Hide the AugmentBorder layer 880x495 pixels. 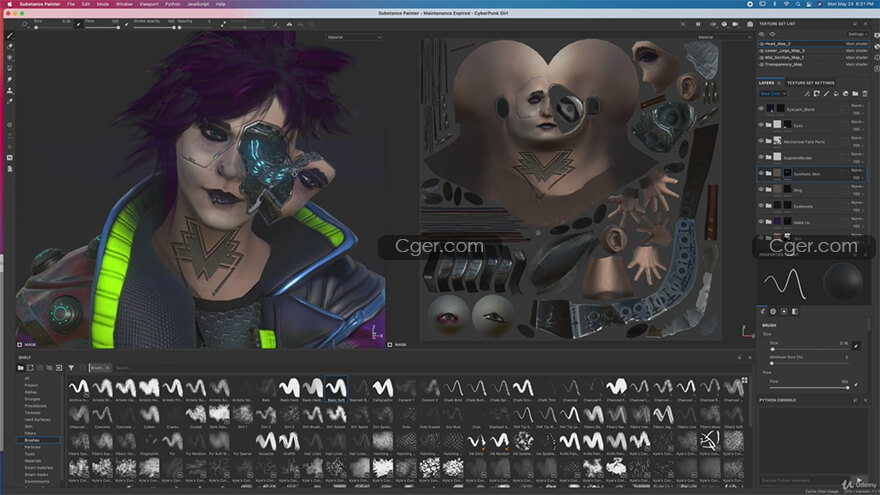pos(762,157)
